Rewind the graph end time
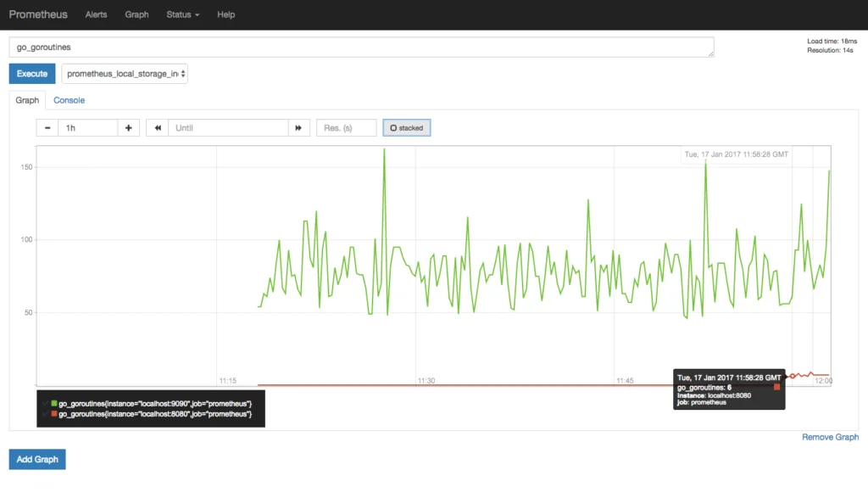The height and width of the screenshot is (498, 868). pos(157,128)
